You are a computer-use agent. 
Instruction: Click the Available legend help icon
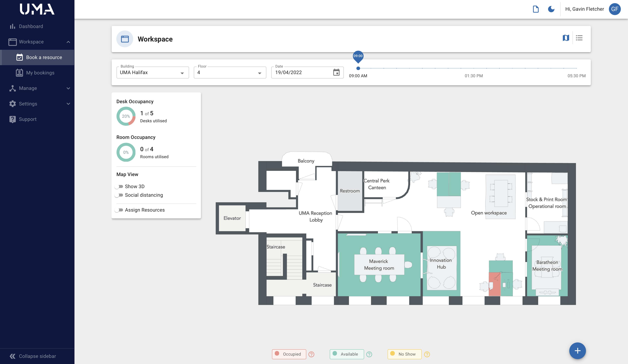click(x=369, y=354)
